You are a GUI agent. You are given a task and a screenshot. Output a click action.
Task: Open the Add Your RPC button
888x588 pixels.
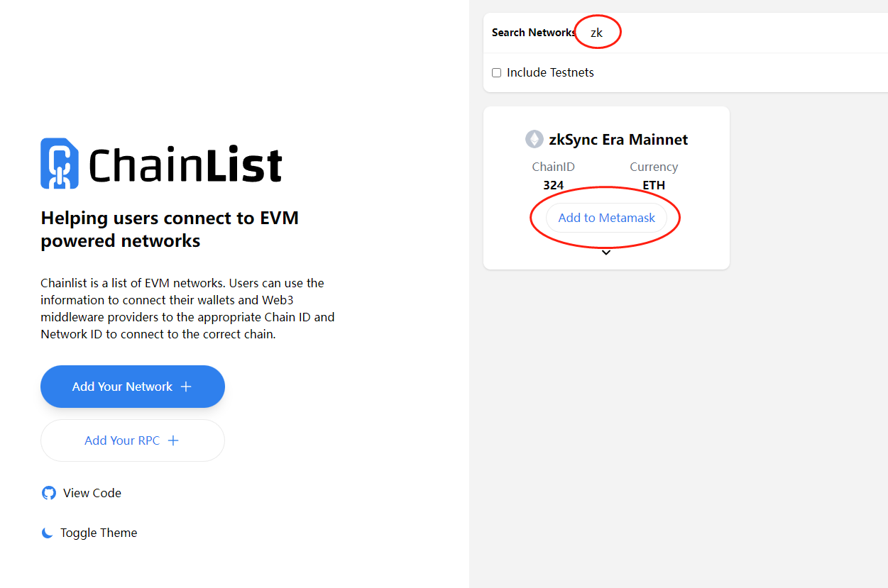pos(132,440)
